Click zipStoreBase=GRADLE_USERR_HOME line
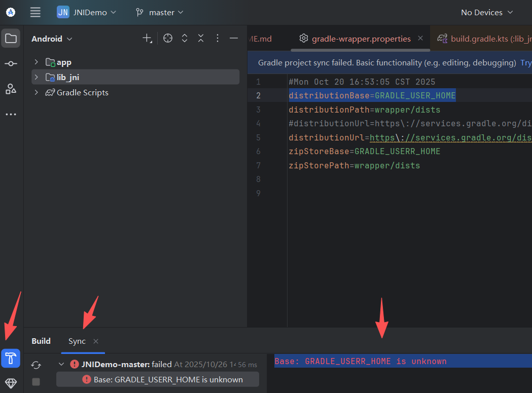 pyautogui.click(x=365, y=151)
